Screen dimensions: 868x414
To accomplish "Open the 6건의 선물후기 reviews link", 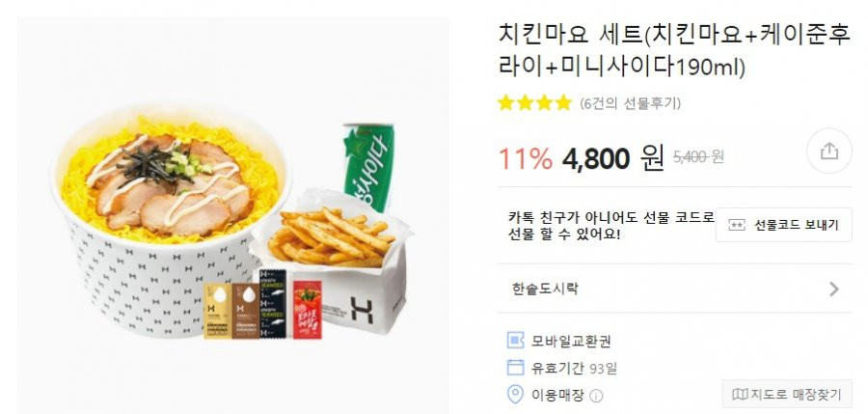I will [x=630, y=103].
